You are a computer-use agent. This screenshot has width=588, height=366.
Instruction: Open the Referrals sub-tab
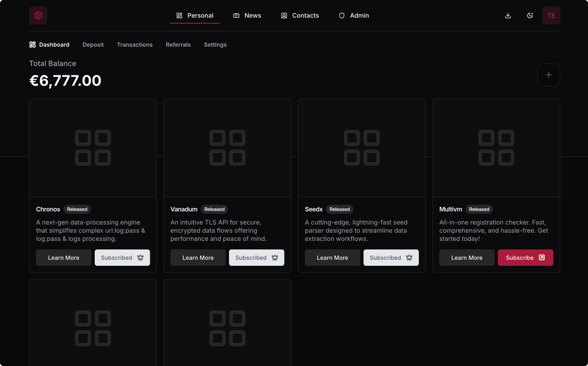click(x=178, y=45)
